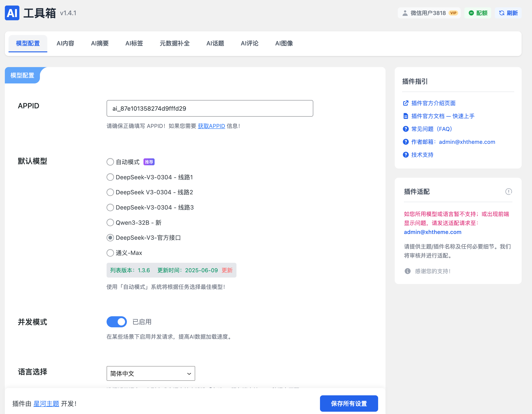Click the question icon beside 作者邮箱
Viewport: 532px width, 414px height.
(406, 142)
